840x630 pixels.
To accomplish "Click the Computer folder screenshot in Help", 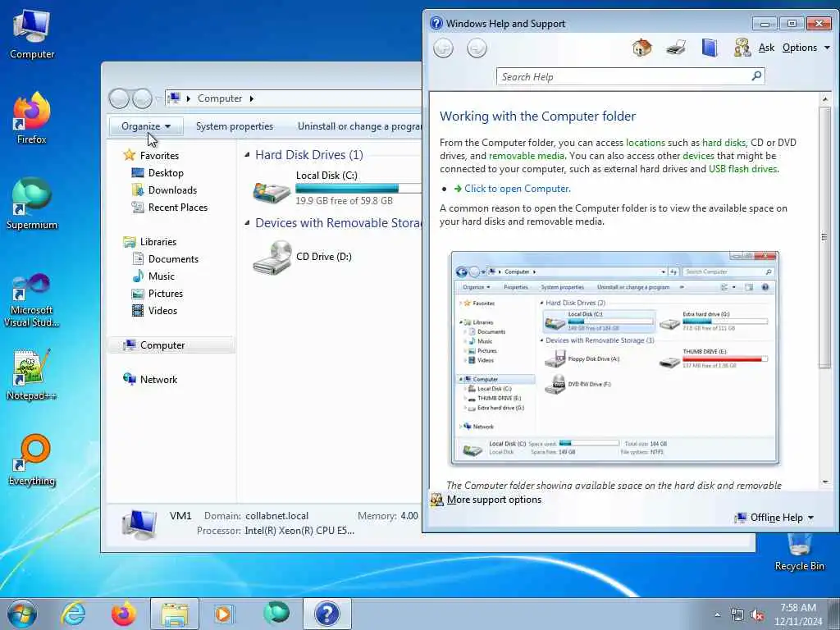I will (x=615, y=358).
